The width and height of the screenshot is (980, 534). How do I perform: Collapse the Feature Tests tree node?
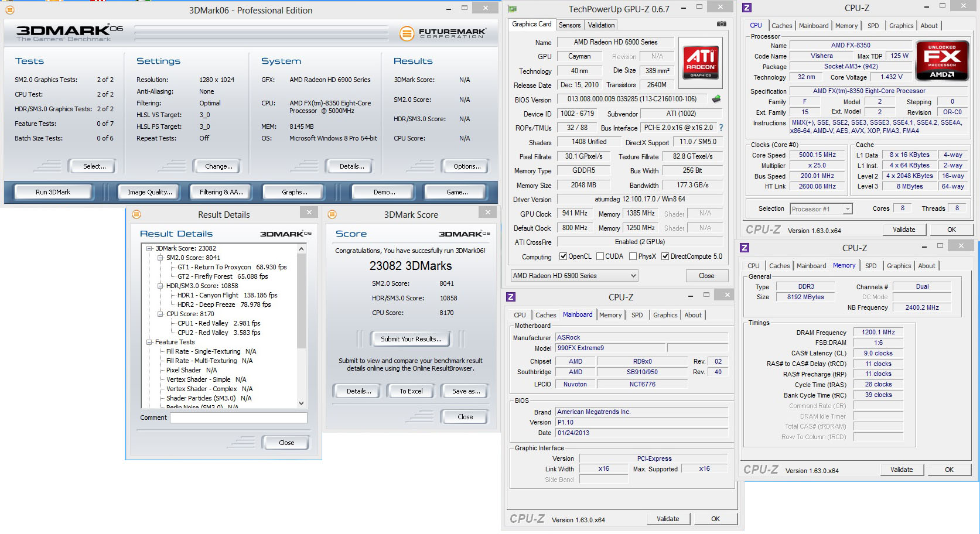[x=149, y=342]
